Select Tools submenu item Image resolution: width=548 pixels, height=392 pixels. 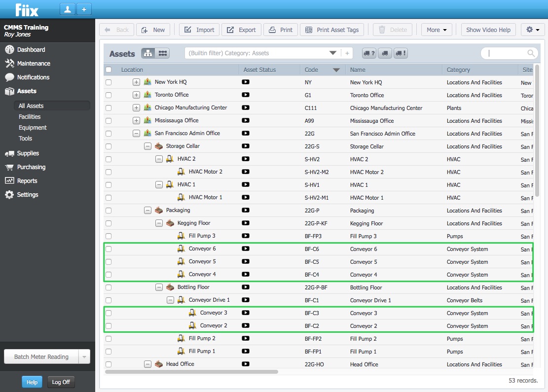26,139
